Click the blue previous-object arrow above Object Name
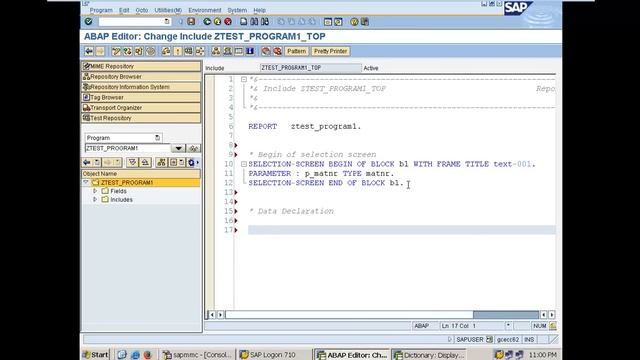640x360 pixels. click(x=87, y=162)
